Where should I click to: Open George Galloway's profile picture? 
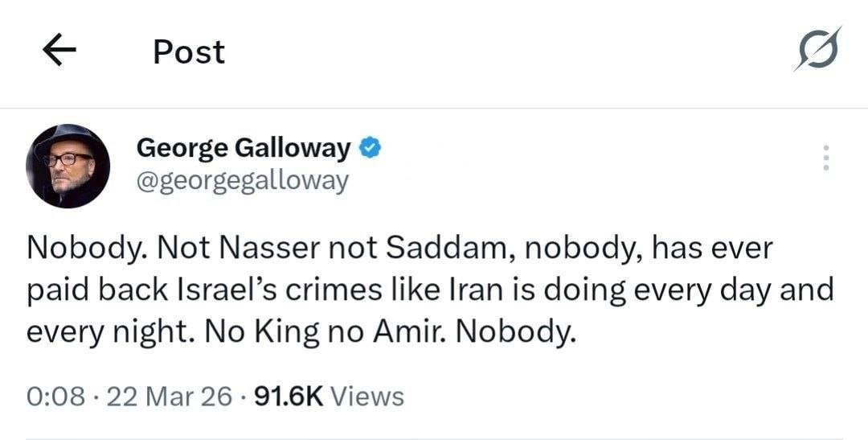pyautogui.click(x=68, y=166)
